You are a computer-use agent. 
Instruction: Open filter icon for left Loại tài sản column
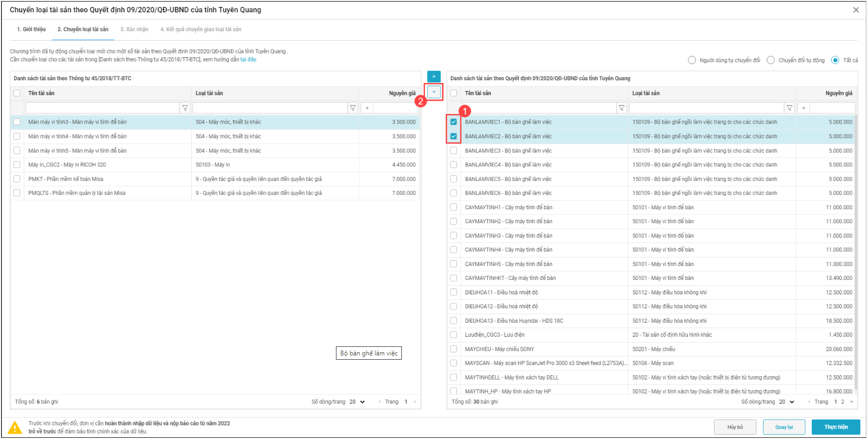tap(353, 108)
